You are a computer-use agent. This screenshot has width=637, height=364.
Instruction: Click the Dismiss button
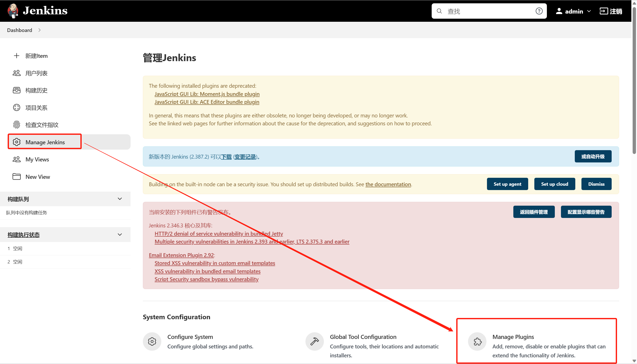click(596, 184)
